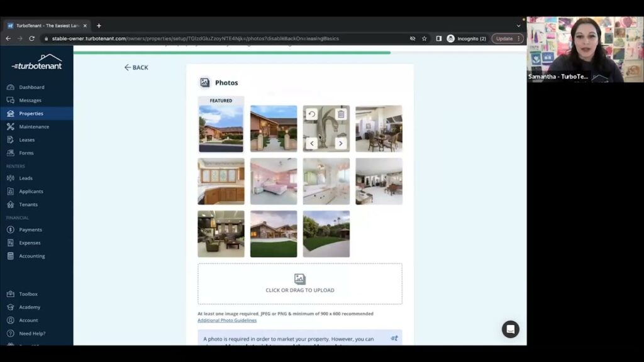
Task: Open a new browser tab
Action: click(x=99, y=25)
